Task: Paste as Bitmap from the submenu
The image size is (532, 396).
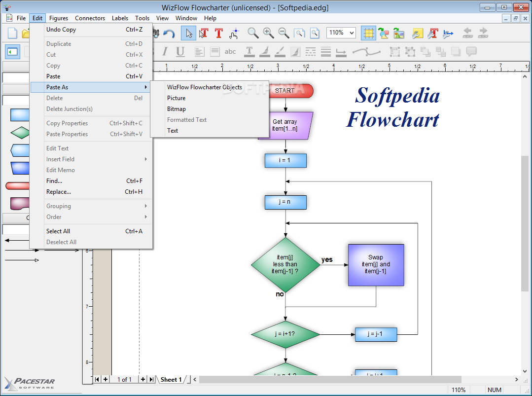Action: click(x=210, y=109)
